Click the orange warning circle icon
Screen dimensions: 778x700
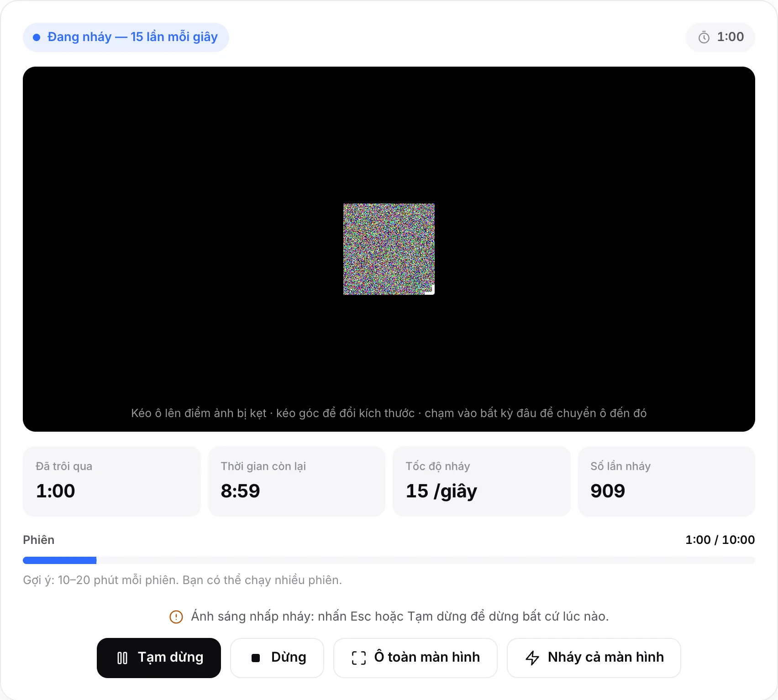pyautogui.click(x=176, y=617)
